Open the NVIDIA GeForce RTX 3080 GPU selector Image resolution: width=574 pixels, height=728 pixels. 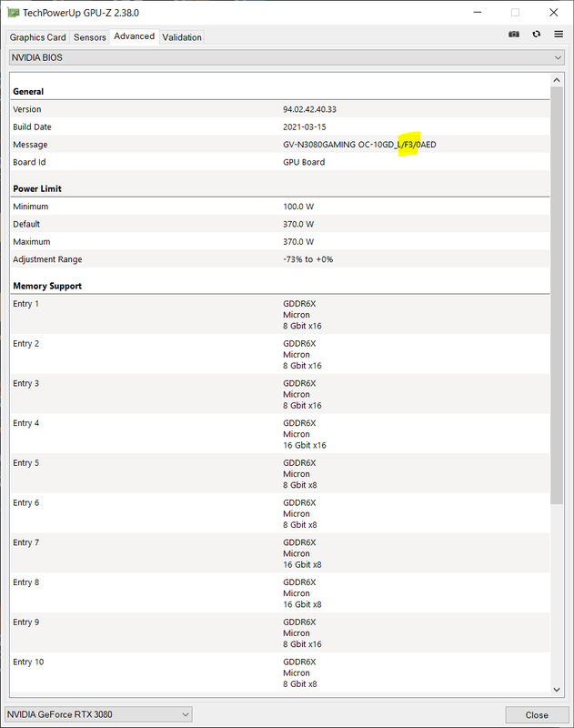click(x=98, y=714)
